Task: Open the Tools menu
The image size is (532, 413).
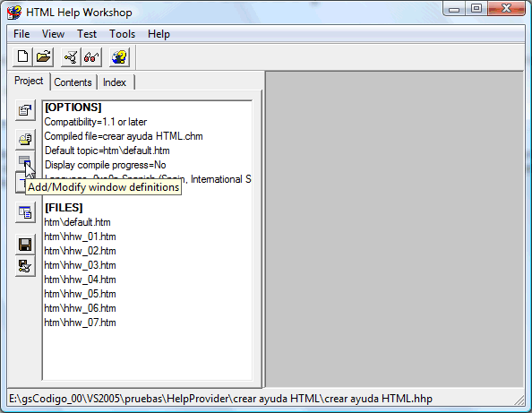Action: [x=122, y=34]
